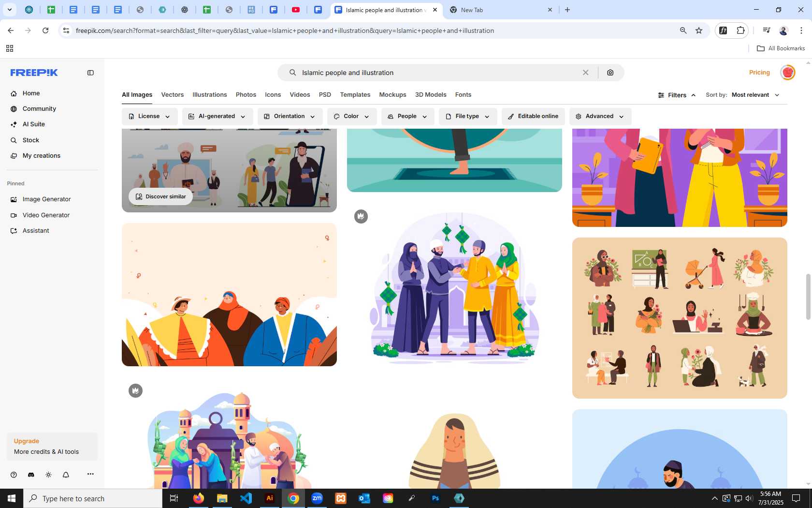
Task: Select the Templates tab
Action: coord(355,95)
